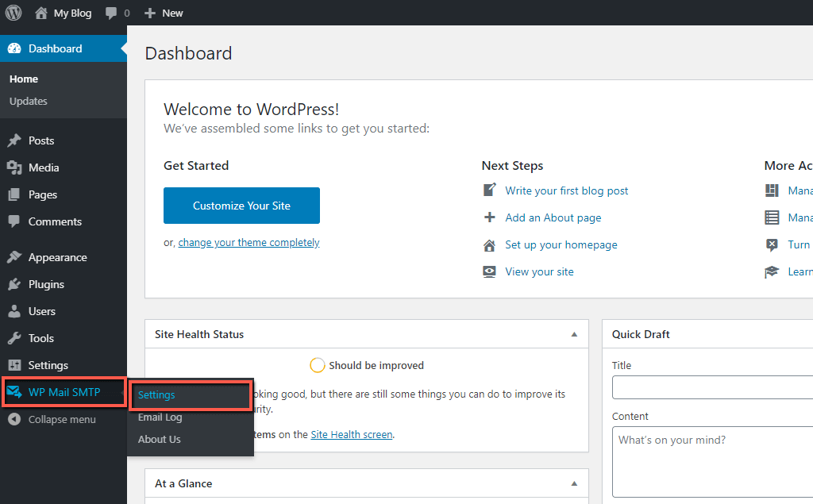Click the monitor icon beside View your site

(x=489, y=271)
